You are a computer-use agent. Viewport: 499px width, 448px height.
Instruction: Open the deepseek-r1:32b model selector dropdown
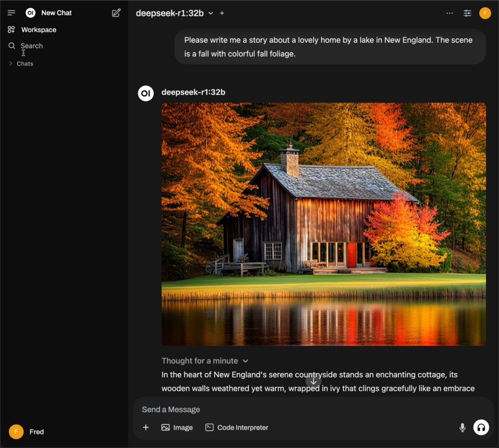(174, 13)
